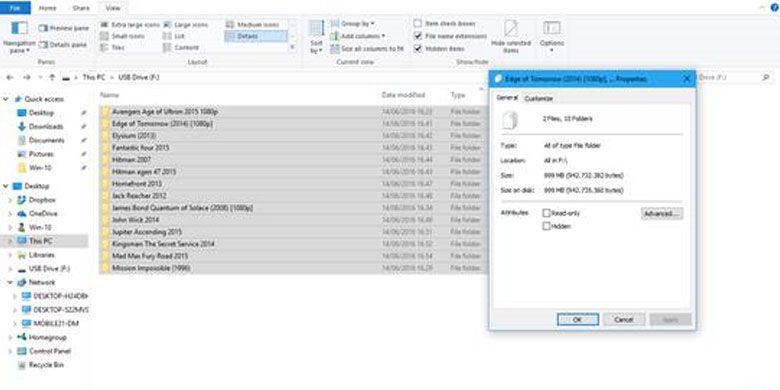Switch to the Home ribbon tab
This screenshot has width=780, height=390.
click(47, 8)
